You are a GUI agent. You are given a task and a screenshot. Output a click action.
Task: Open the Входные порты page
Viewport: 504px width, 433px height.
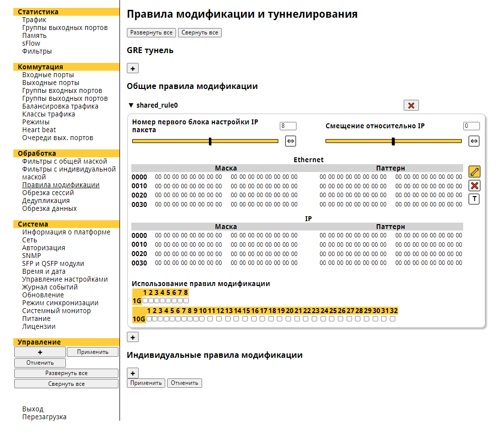pos(48,75)
